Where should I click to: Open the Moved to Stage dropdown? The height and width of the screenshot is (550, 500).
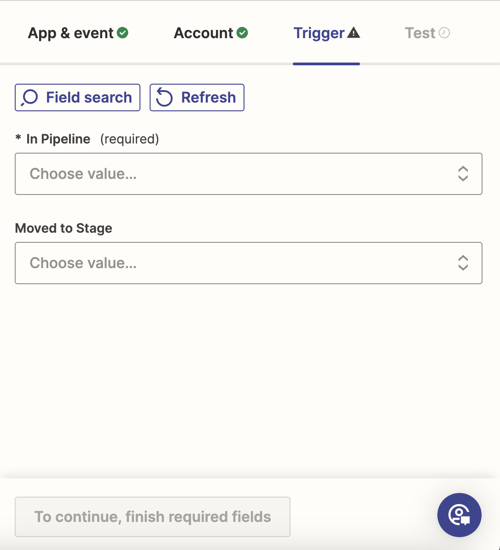pyautogui.click(x=248, y=263)
